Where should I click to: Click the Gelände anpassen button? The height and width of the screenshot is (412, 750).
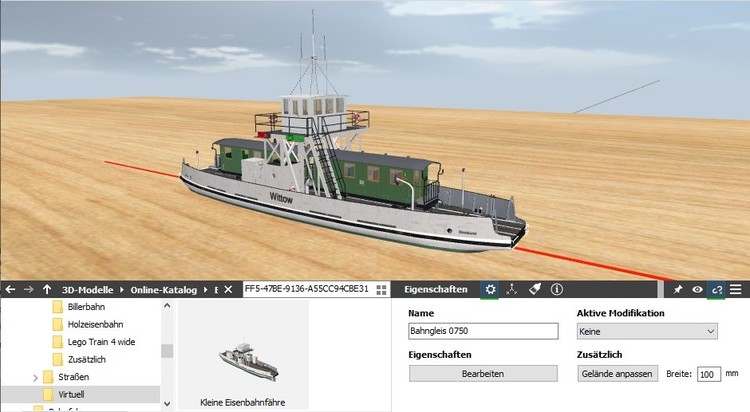click(x=617, y=374)
